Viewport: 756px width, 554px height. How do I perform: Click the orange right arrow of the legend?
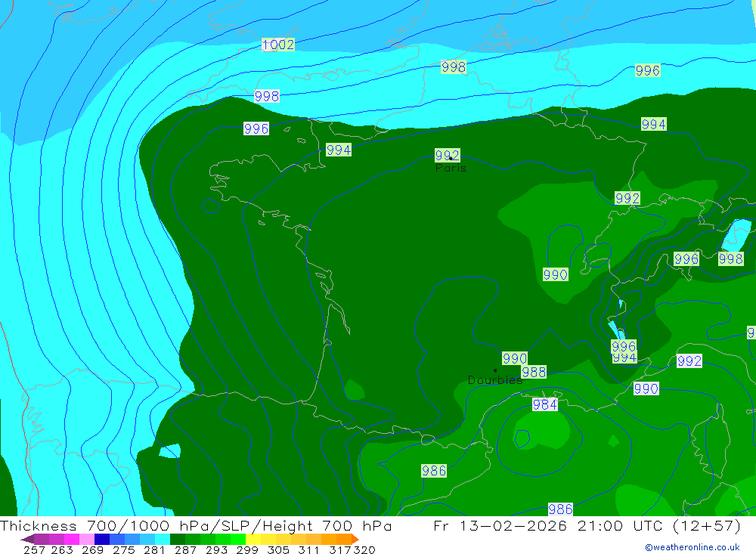[355, 539]
